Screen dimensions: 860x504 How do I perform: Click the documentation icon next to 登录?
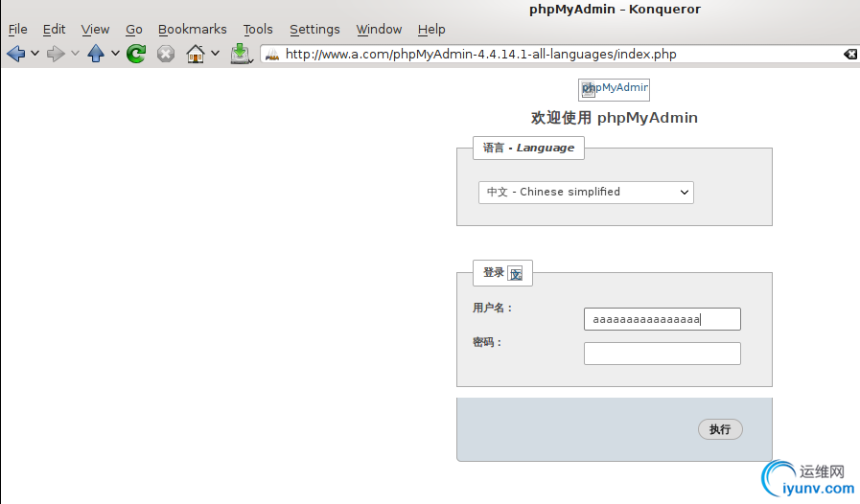(x=515, y=274)
